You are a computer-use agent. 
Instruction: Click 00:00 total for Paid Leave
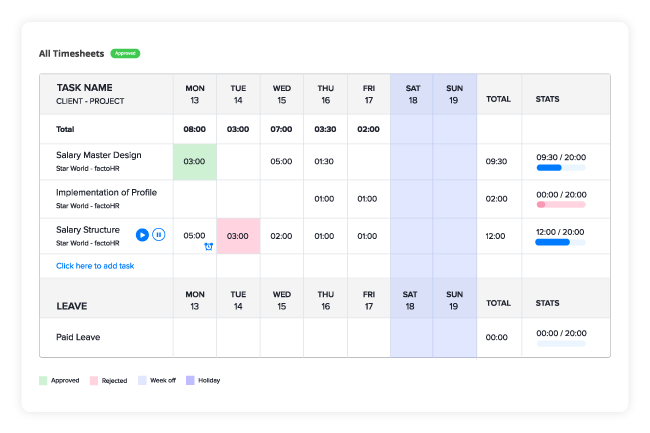[x=497, y=337]
